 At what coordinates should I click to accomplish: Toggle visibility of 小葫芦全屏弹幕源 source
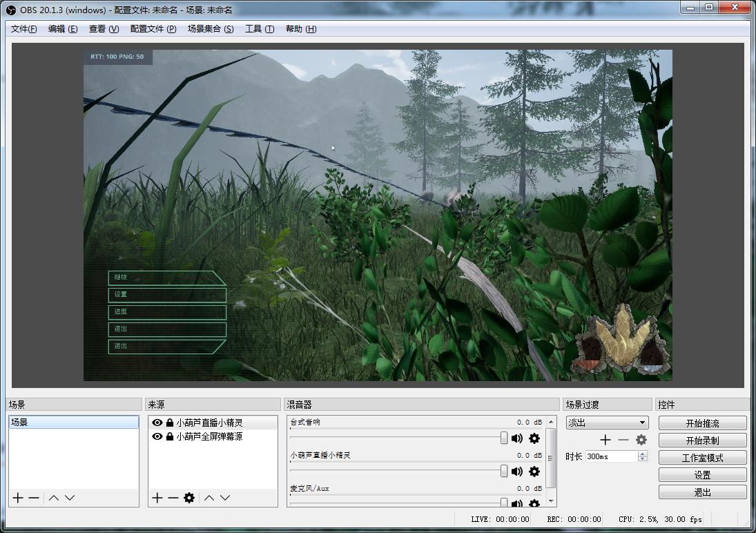point(157,436)
